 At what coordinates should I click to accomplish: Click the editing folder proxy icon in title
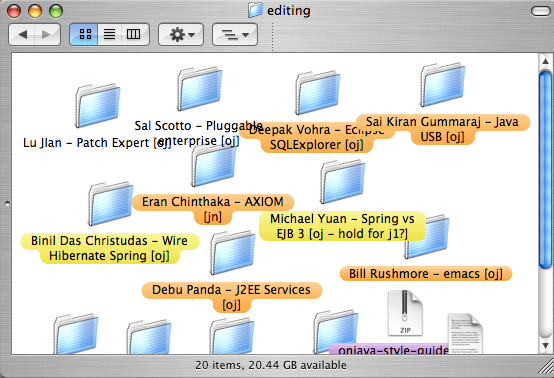(x=255, y=10)
